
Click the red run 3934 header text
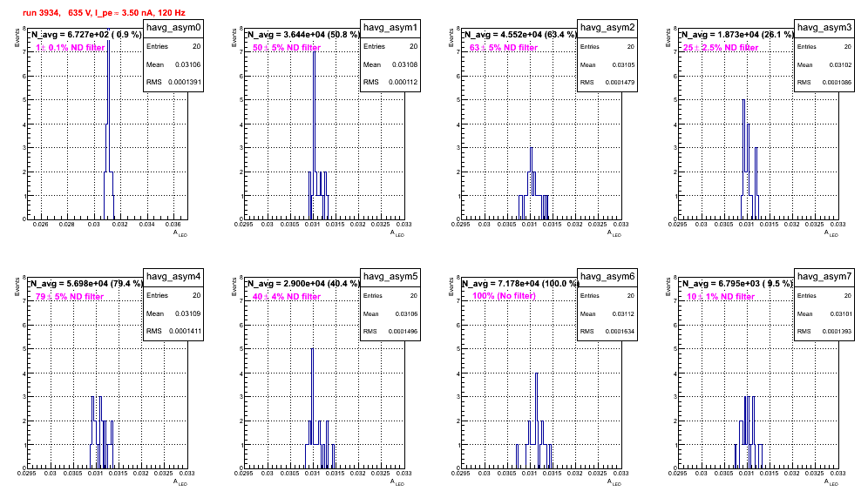104,13
